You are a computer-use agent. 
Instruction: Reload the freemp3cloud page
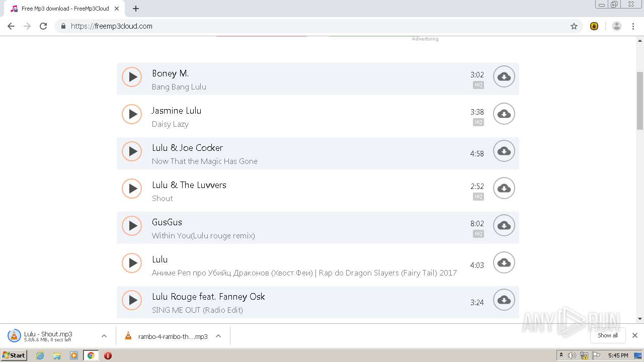coord(43,26)
